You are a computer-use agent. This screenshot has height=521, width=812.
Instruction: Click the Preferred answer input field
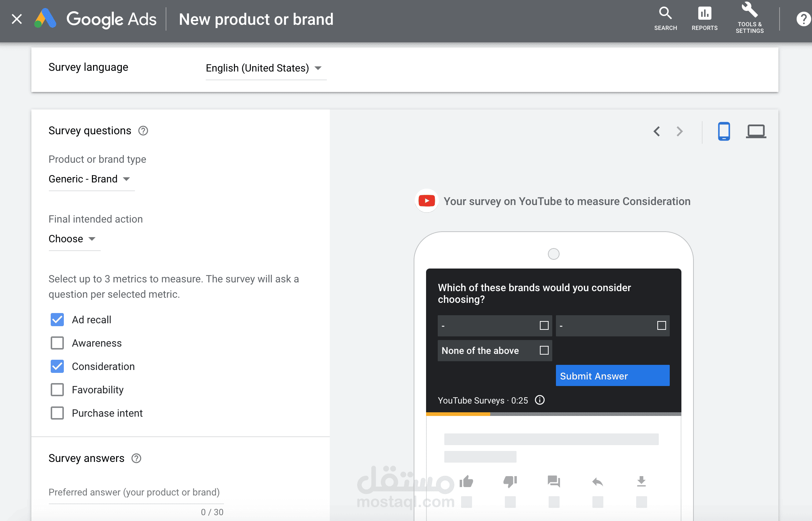tap(136, 493)
